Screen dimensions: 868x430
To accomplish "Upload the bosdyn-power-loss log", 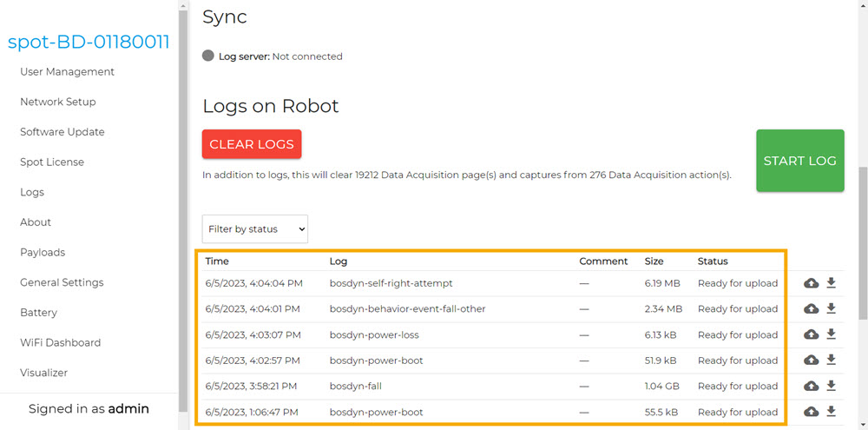I will point(811,334).
